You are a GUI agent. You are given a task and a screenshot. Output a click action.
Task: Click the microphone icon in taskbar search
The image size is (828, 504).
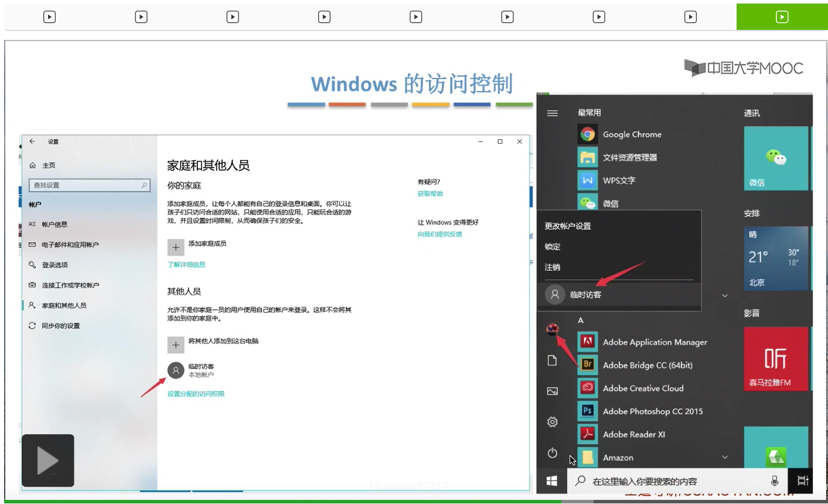pos(775,481)
